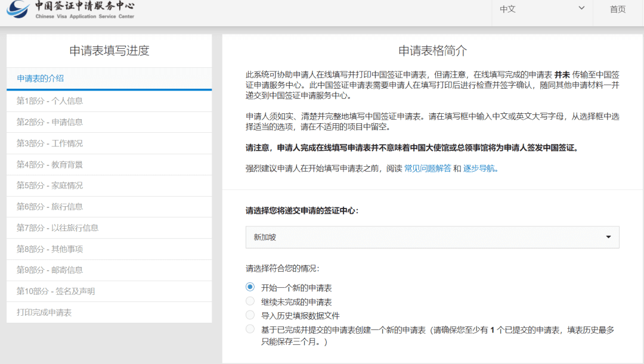Expand the visa center dropdown showing 新加坡
The image size is (644, 364).
click(432, 237)
